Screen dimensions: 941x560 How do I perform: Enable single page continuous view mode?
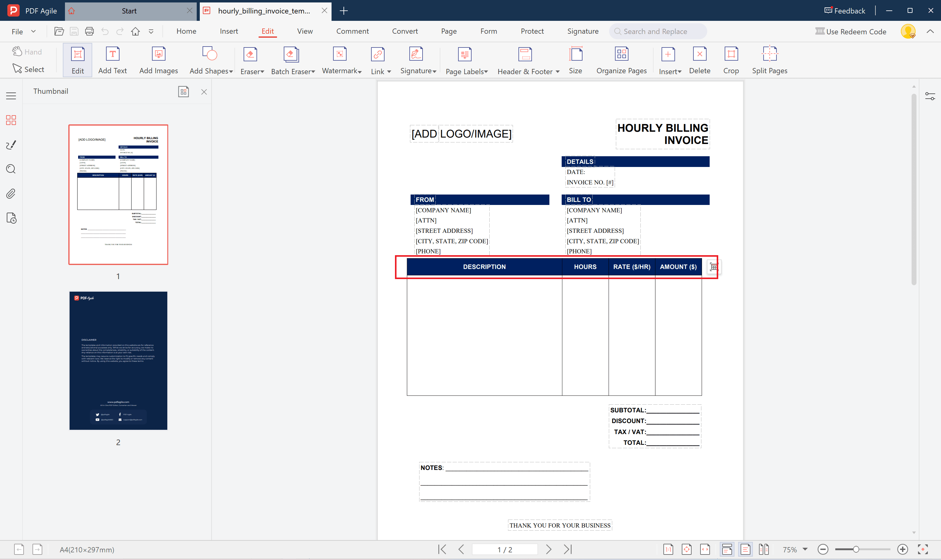[727, 550]
